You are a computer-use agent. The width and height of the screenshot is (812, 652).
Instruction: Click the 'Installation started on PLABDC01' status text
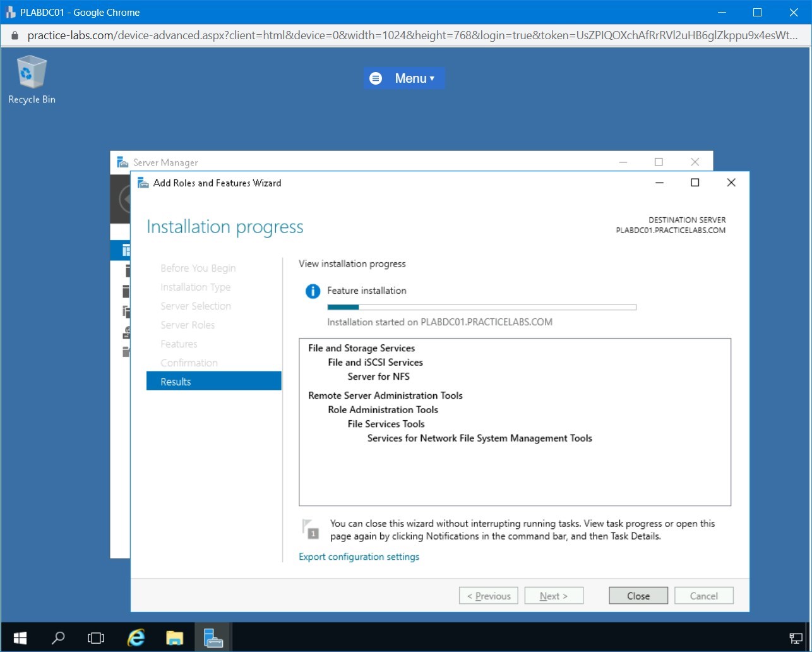(x=439, y=322)
